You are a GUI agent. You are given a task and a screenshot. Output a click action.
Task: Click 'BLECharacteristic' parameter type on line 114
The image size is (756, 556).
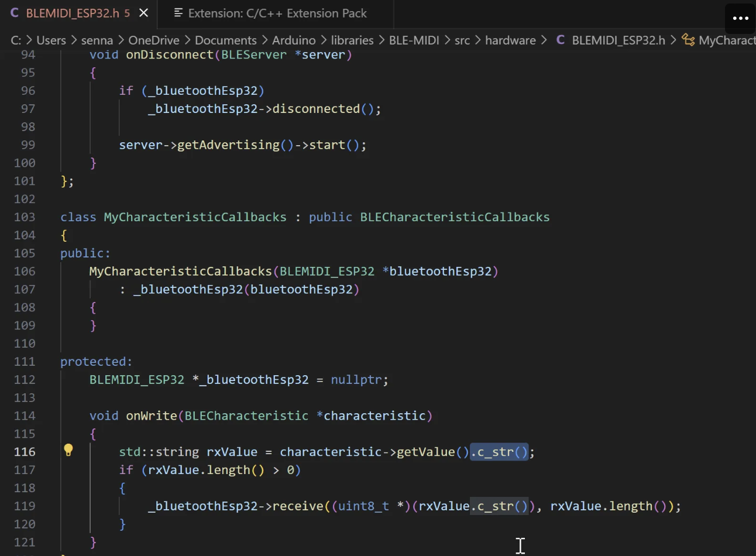pyautogui.click(x=246, y=416)
